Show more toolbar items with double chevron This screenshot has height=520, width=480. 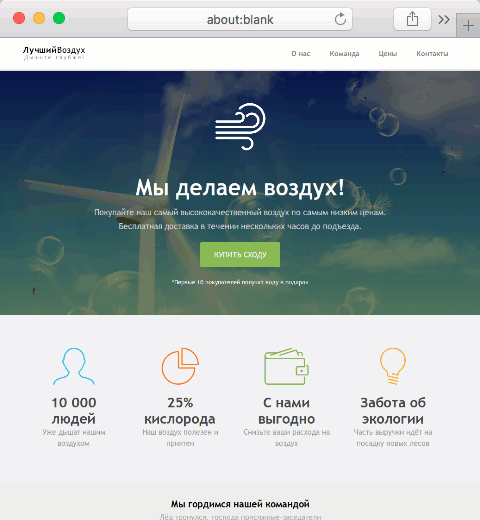[444, 19]
